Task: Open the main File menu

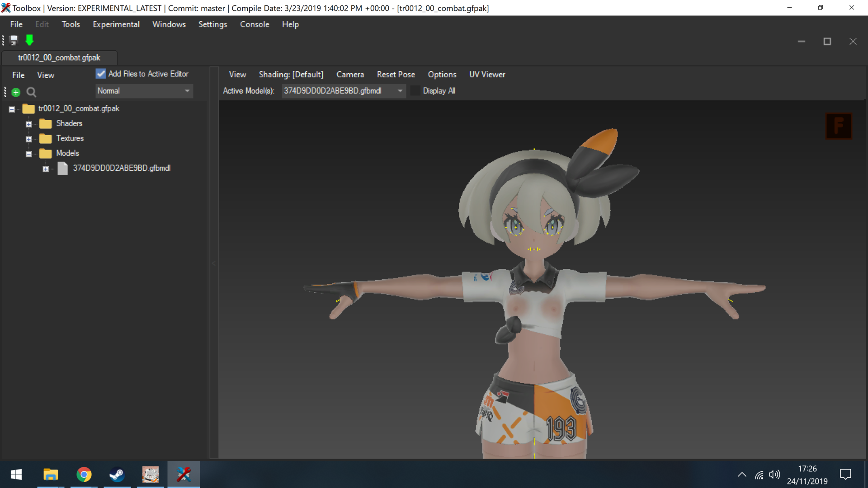Action: 16,24
